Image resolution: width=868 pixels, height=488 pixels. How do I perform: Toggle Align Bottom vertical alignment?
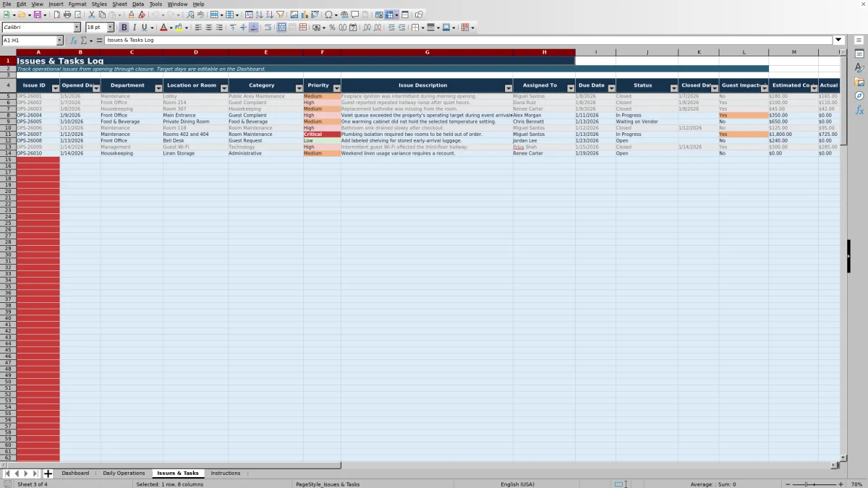(x=253, y=27)
